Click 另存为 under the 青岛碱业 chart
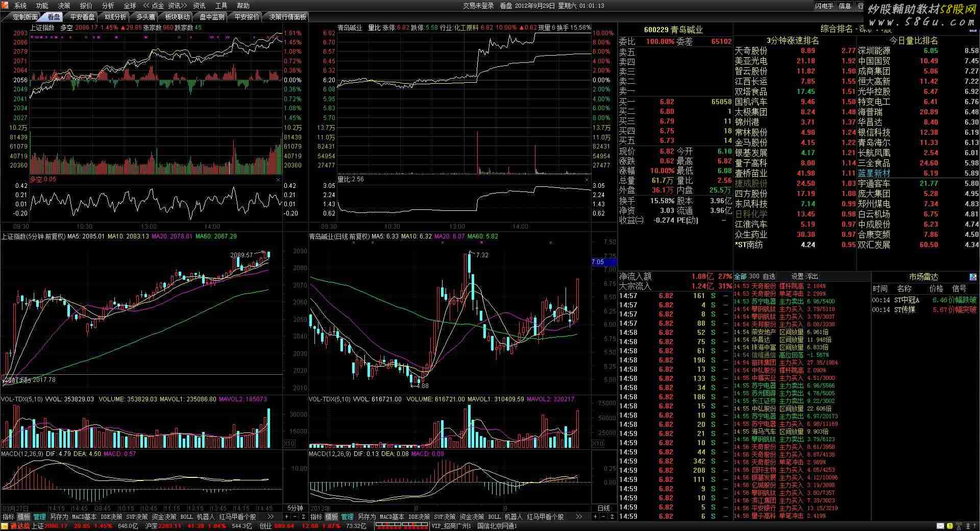Screen dimensions: 980x531 click(x=366, y=517)
